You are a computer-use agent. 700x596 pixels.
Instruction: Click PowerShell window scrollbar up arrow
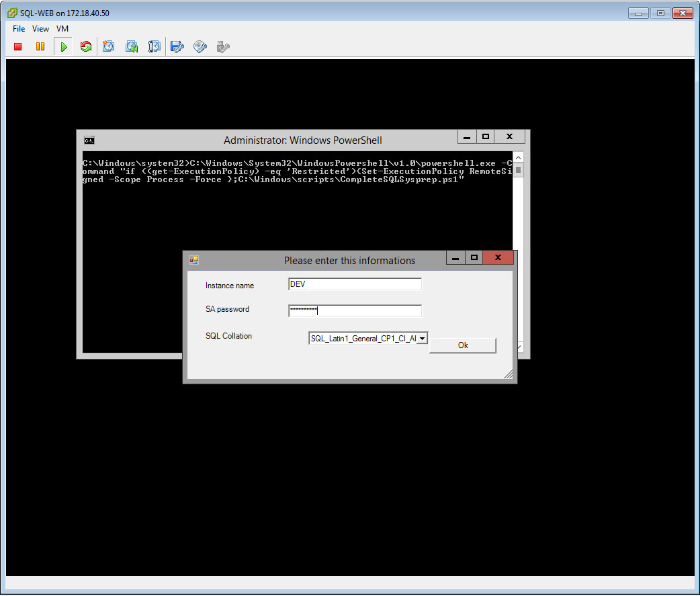pyautogui.click(x=518, y=157)
